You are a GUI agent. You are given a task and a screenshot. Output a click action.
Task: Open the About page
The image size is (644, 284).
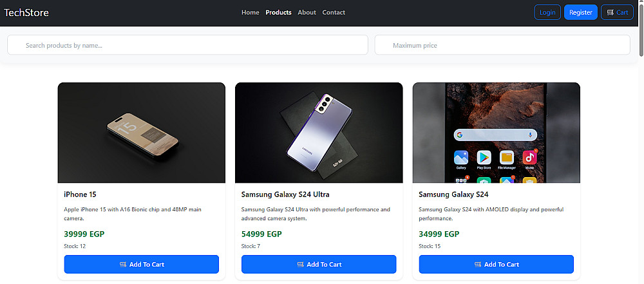point(307,12)
